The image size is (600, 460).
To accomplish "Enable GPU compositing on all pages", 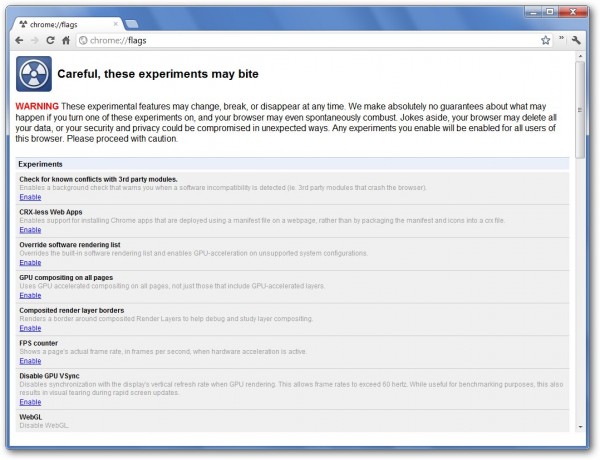I will pos(30,295).
